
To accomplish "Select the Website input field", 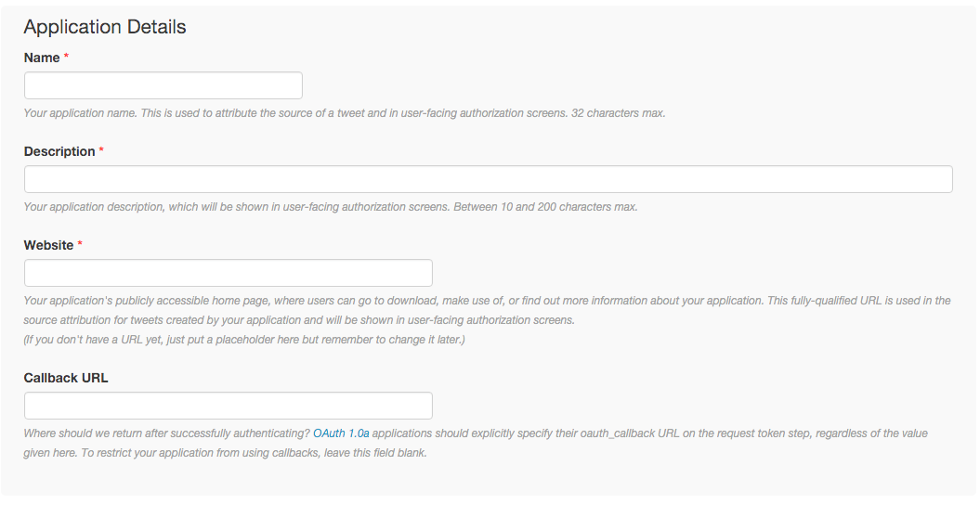I will tap(229, 273).
